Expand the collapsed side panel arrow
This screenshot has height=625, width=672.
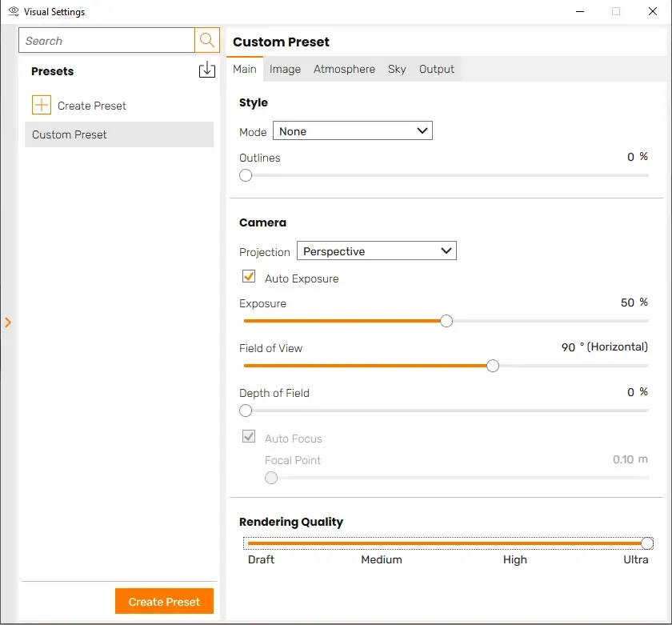(x=8, y=323)
